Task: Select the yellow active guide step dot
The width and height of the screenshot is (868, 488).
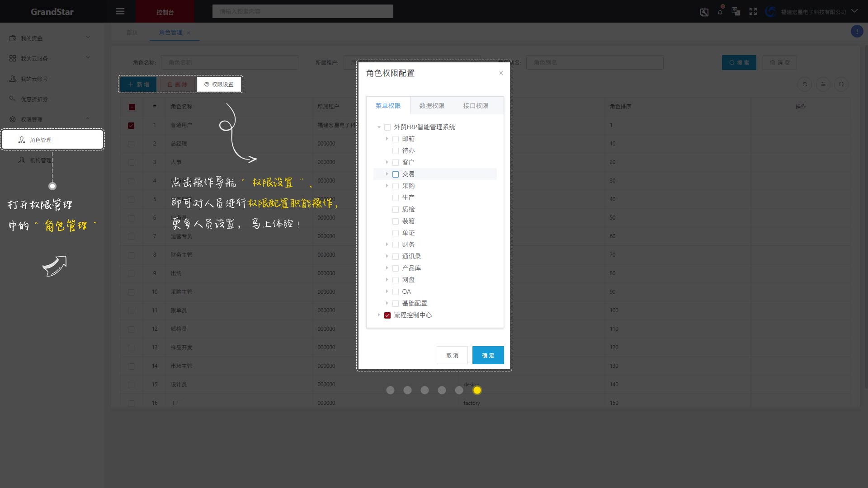Action: [x=477, y=390]
